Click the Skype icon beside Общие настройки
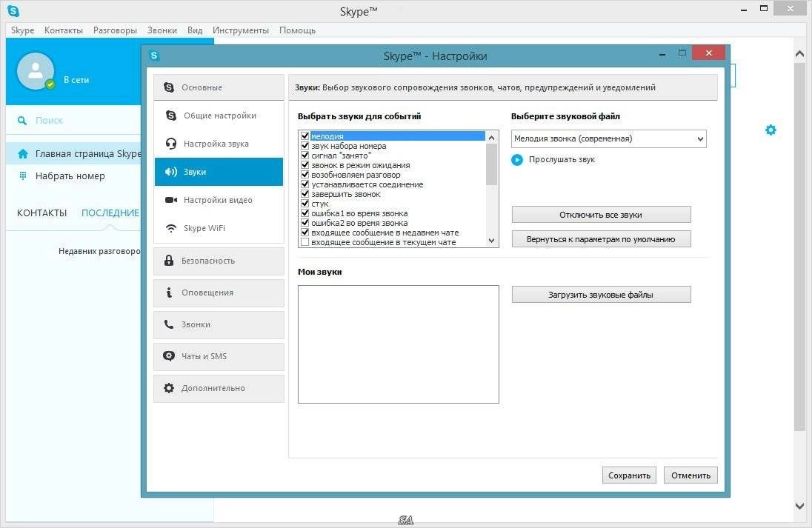This screenshot has width=812, height=528. point(171,116)
